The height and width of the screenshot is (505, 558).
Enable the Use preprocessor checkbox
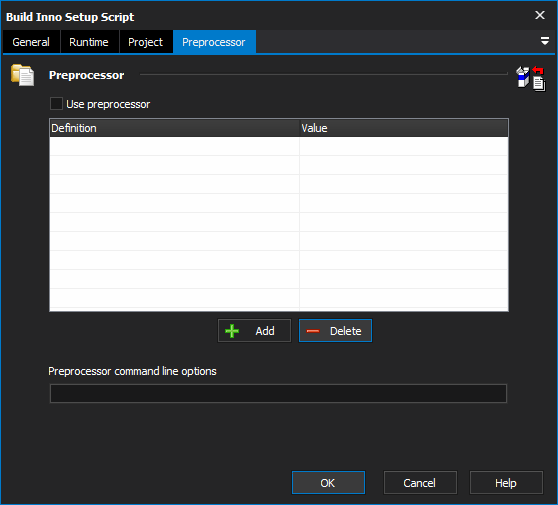pyautogui.click(x=56, y=104)
